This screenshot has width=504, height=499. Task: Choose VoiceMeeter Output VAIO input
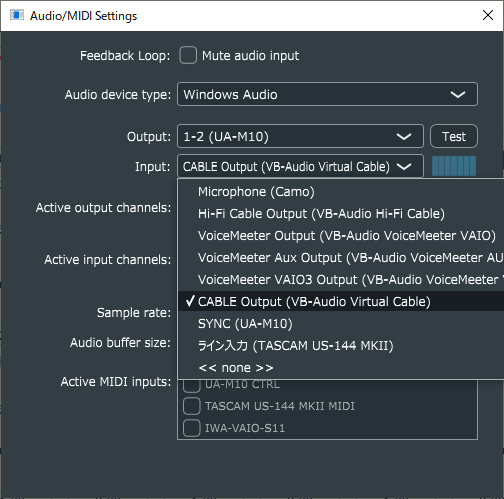341,236
